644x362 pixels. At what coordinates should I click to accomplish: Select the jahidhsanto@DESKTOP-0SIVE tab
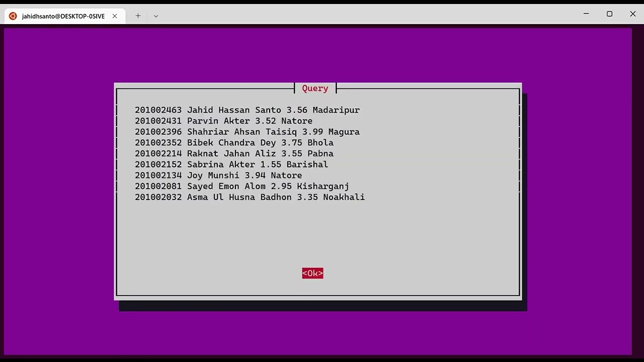pyautogui.click(x=64, y=16)
